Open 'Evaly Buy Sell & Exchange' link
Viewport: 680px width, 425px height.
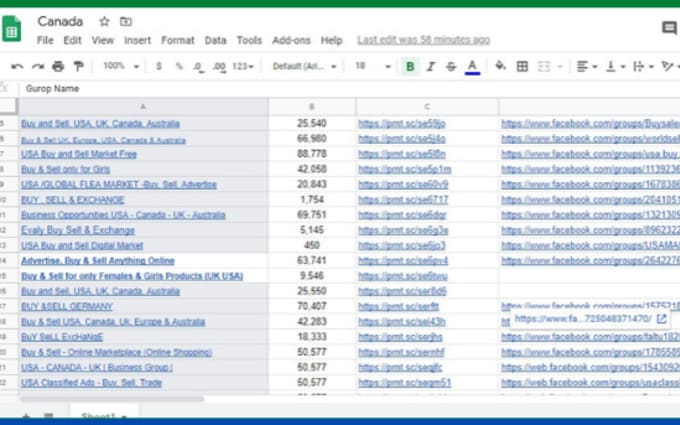[x=78, y=230]
